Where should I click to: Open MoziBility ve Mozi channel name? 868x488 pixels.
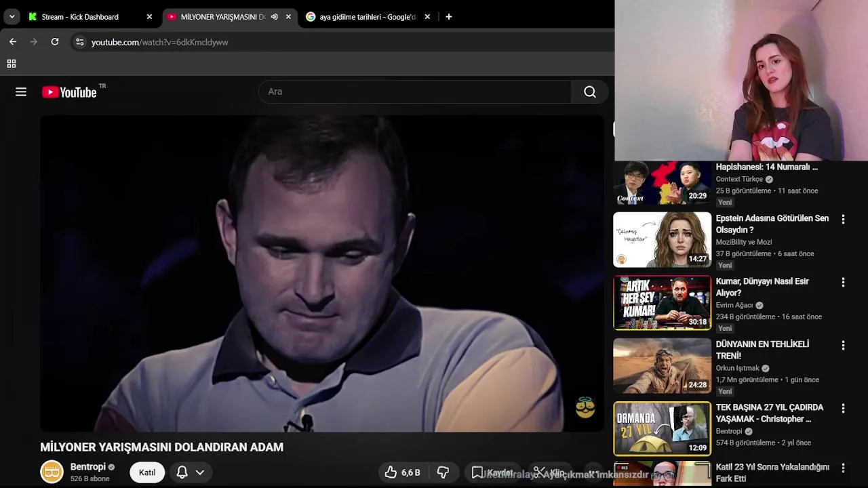click(744, 243)
